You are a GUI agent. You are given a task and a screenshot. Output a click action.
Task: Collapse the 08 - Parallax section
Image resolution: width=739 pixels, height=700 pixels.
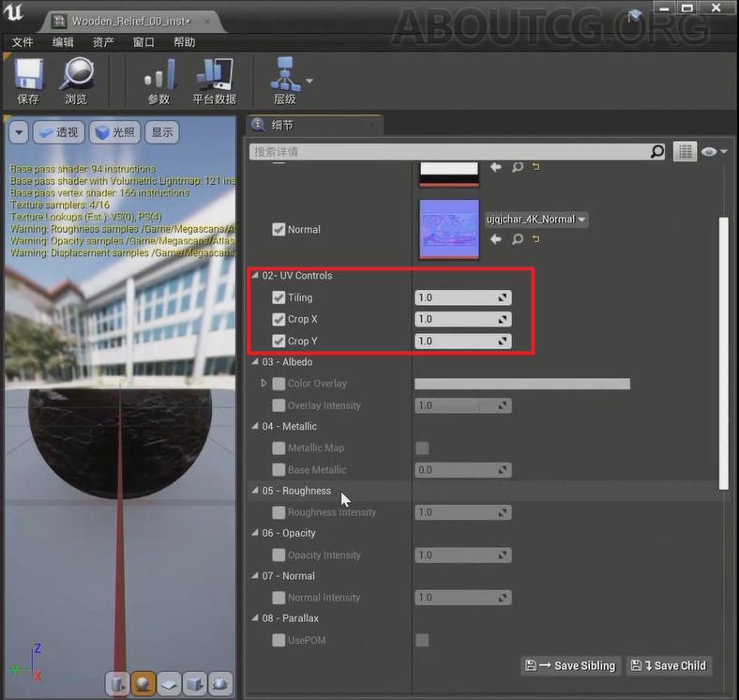[x=255, y=617]
